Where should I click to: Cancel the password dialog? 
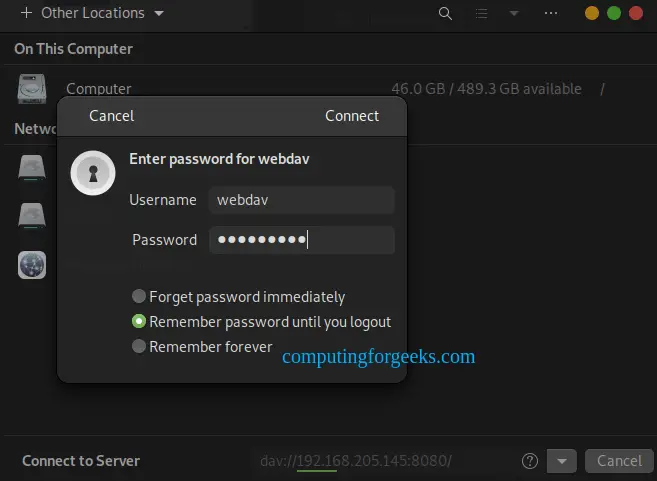(x=111, y=116)
